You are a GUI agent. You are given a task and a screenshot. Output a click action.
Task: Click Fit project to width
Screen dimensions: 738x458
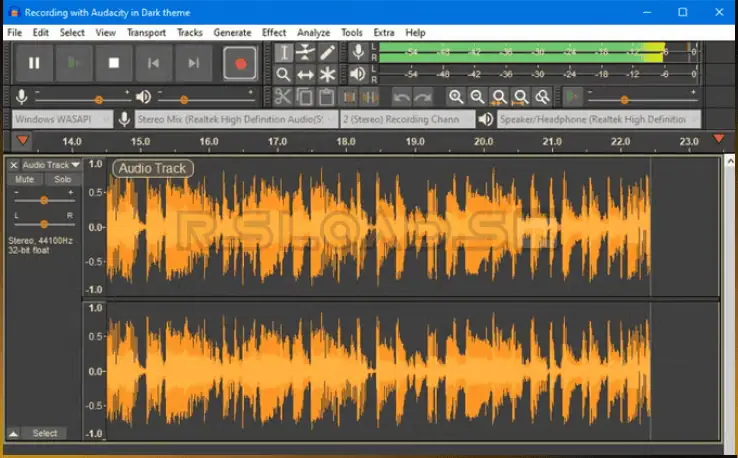521,97
